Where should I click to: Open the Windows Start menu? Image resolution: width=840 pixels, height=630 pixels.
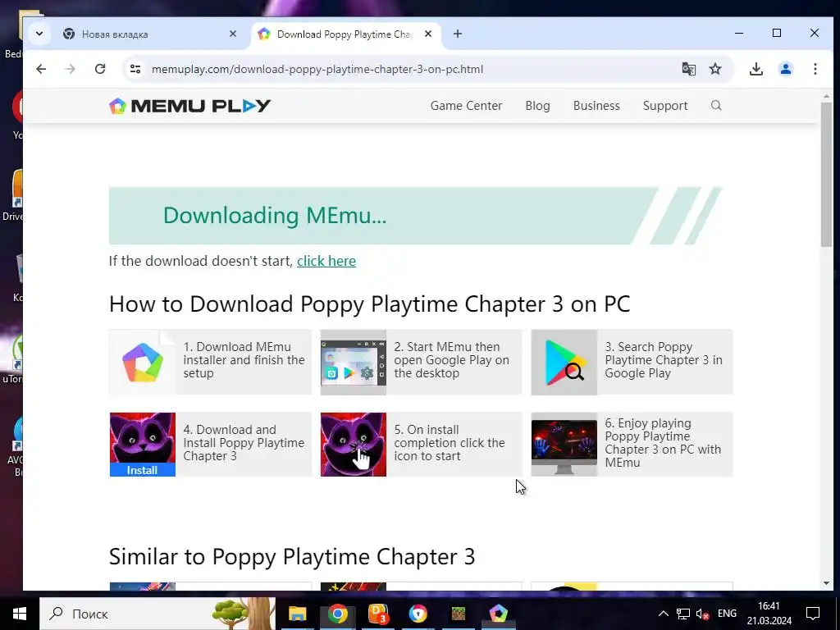tap(20, 614)
